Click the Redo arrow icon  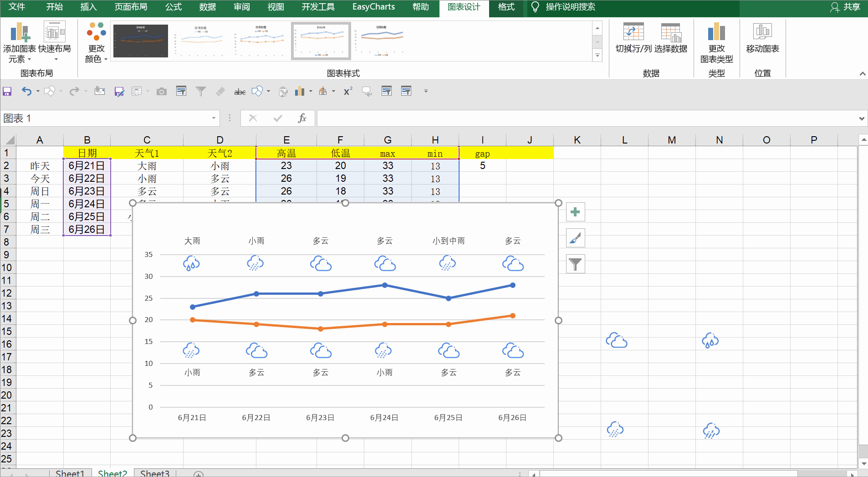74,92
